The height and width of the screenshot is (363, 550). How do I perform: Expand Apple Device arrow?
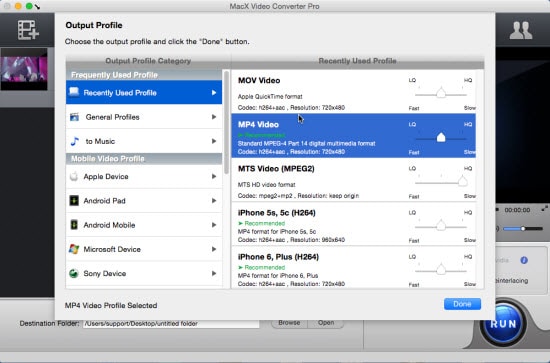pos(214,176)
